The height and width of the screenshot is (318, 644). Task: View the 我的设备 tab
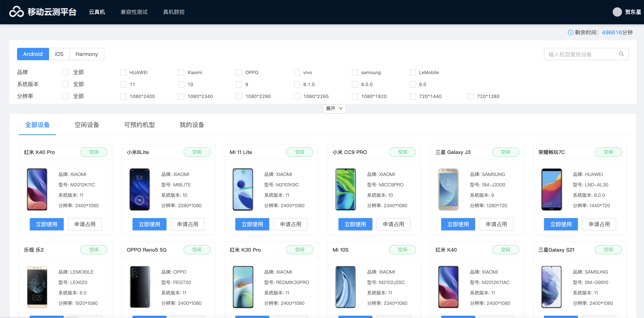point(192,125)
